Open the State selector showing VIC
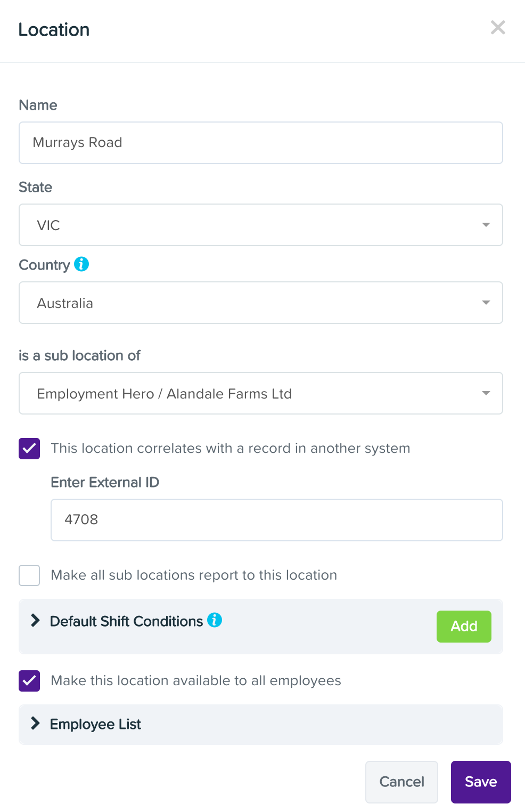 [x=261, y=225]
